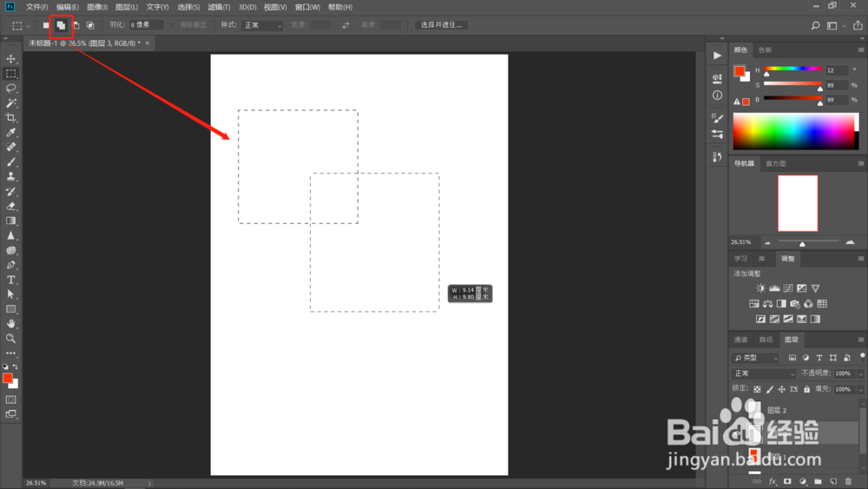Open the Color panel menu

point(861,50)
